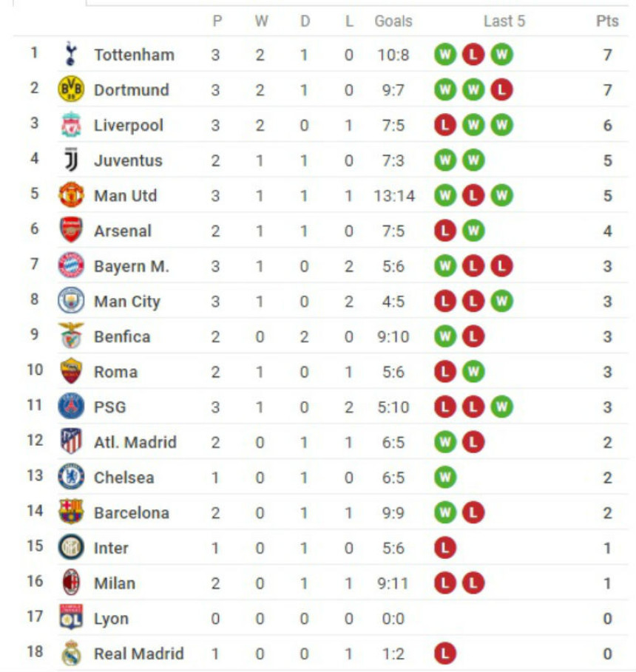This screenshot has width=636, height=672.
Task: Click the Goals column header
Action: 393,21
